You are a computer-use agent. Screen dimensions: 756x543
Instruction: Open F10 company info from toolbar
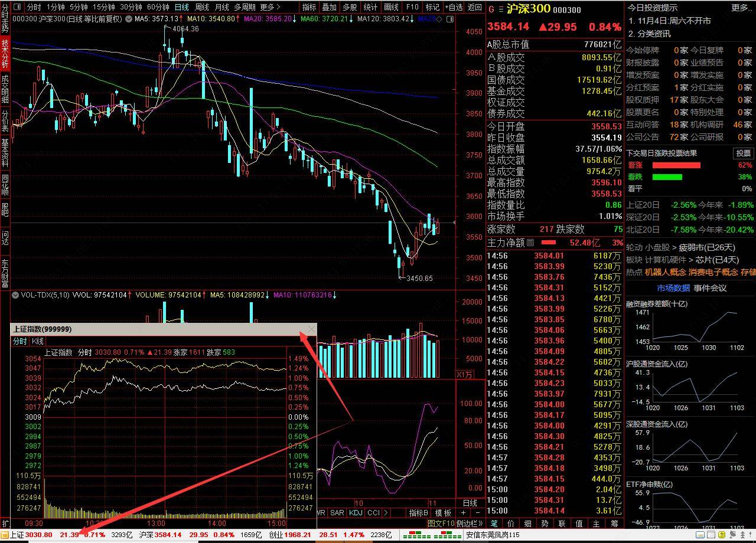tap(412, 7)
